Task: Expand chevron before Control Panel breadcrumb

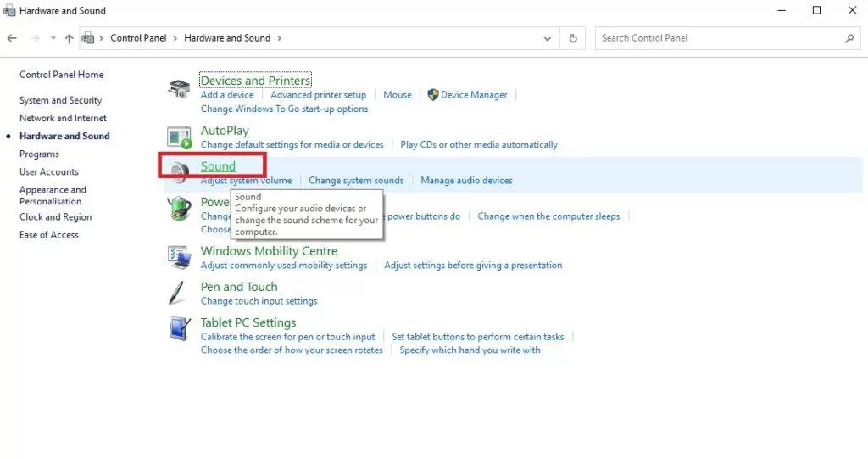Action: point(102,38)
